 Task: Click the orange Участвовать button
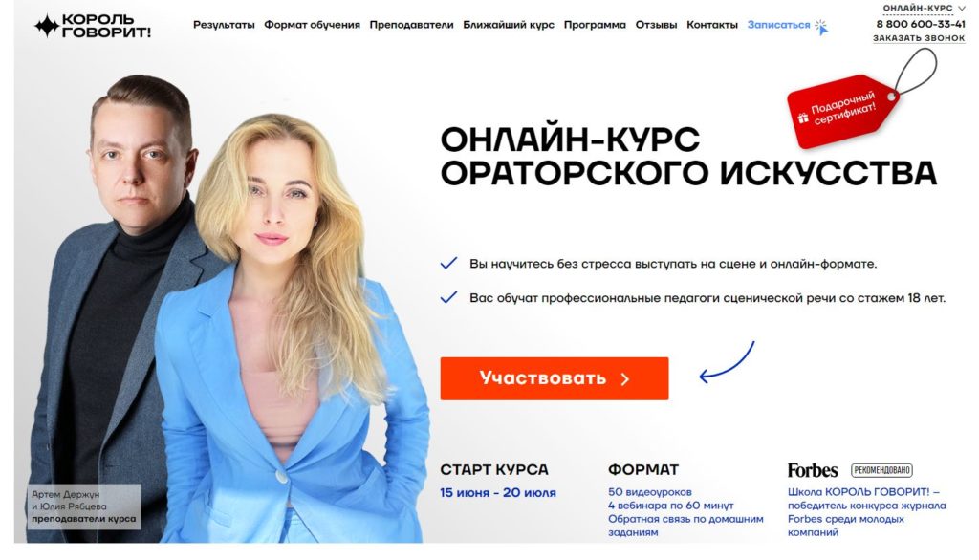(555, 378)
